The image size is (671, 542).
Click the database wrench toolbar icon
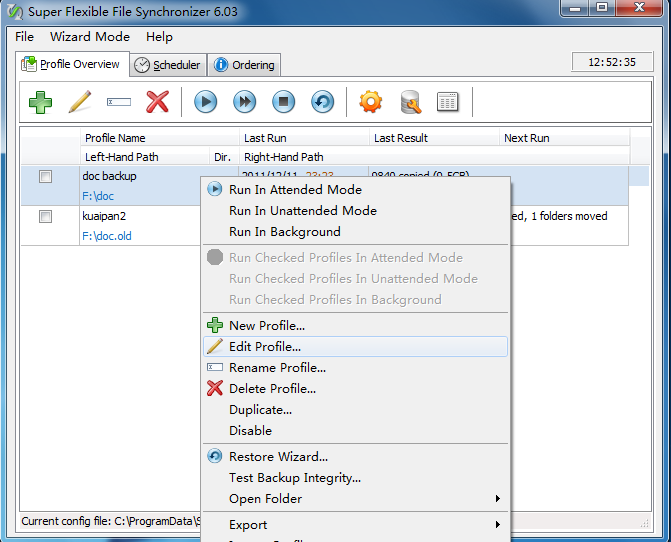[x=410, y=102]
